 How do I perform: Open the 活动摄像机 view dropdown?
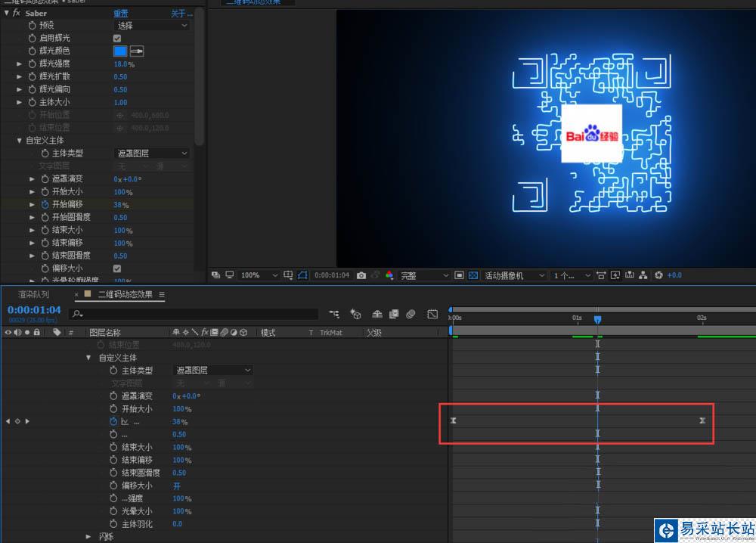(x=514, y=275)
